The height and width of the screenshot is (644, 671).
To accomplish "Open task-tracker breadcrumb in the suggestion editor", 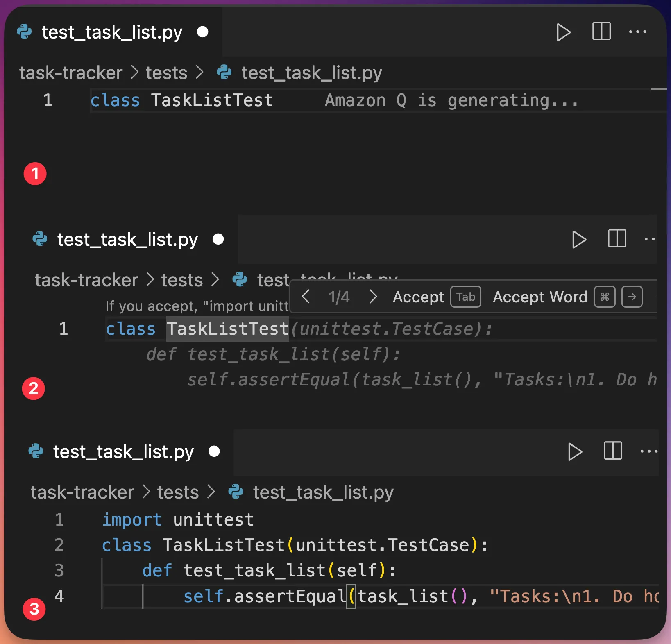I will (86, 280).
